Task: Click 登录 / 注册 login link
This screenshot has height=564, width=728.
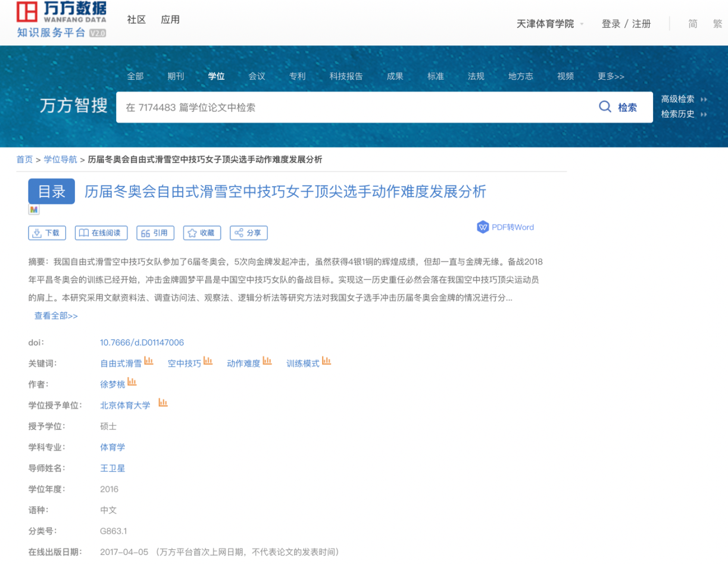Action: [626, 24]
